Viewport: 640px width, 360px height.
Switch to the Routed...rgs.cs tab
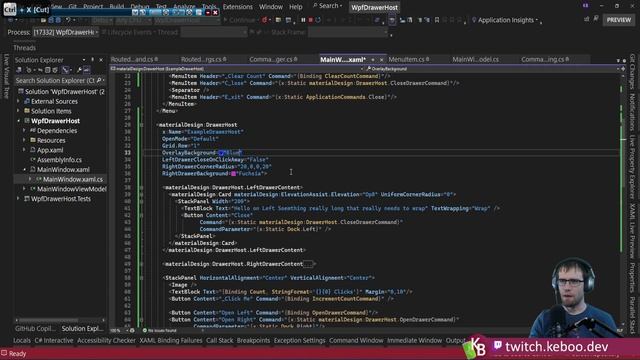[200, 59]
